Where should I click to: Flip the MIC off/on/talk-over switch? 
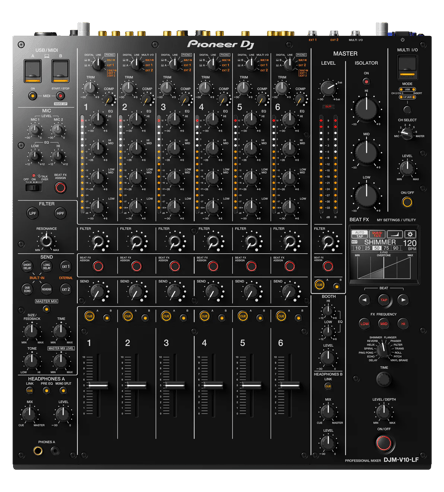34,187
